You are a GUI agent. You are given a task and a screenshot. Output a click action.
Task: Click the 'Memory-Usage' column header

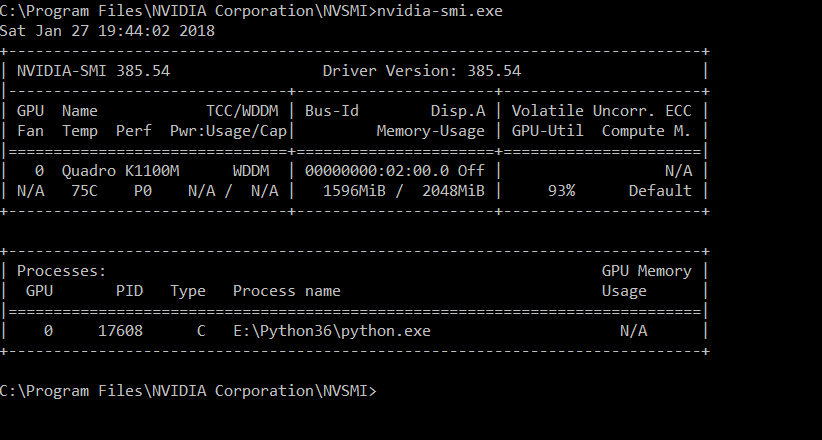[x=431, y=131]
